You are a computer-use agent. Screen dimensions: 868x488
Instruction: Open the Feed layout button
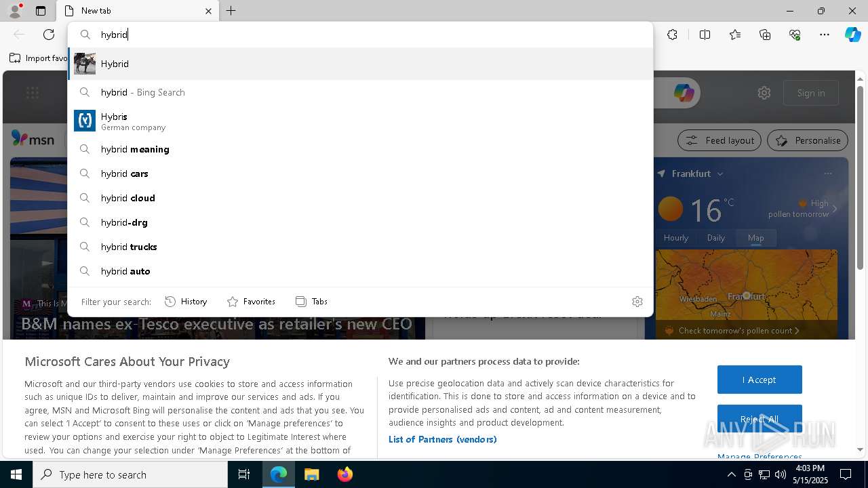point(719,140)
